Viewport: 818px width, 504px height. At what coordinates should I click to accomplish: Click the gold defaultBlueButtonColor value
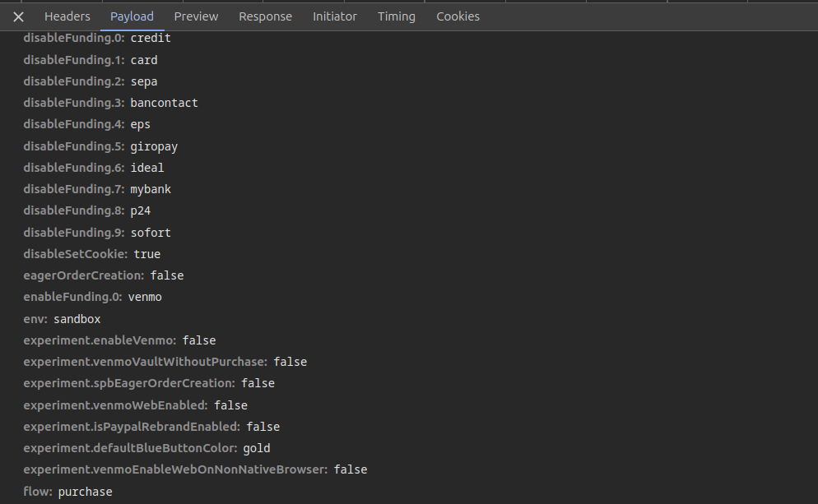click(x=256, y=447)
